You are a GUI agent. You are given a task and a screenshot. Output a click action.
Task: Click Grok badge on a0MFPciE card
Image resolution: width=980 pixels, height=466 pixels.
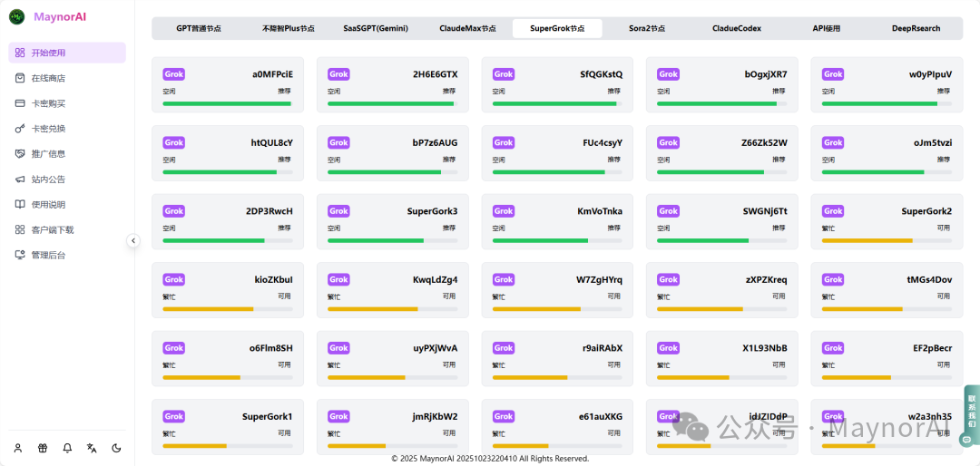point(173,74)
